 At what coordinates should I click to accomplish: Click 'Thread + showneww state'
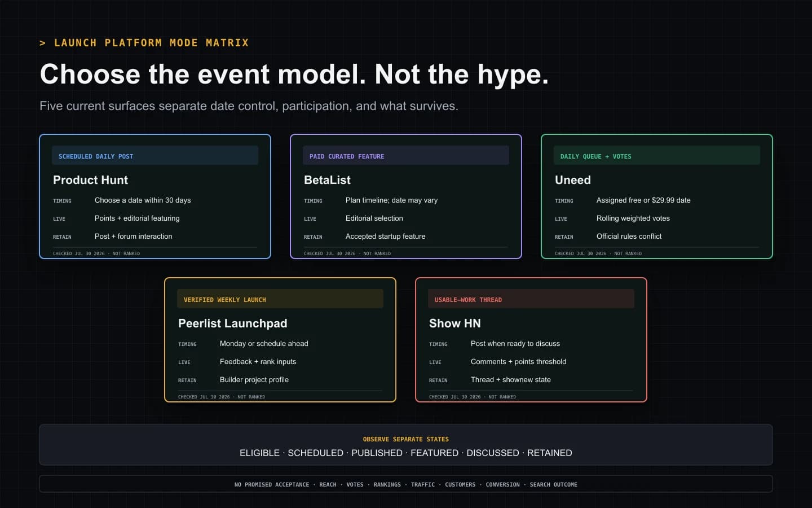pyautogui.click(x=511, y=380)
